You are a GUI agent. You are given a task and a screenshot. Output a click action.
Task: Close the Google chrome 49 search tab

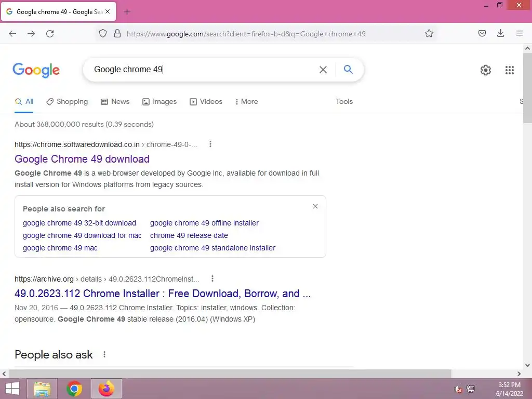108,11
